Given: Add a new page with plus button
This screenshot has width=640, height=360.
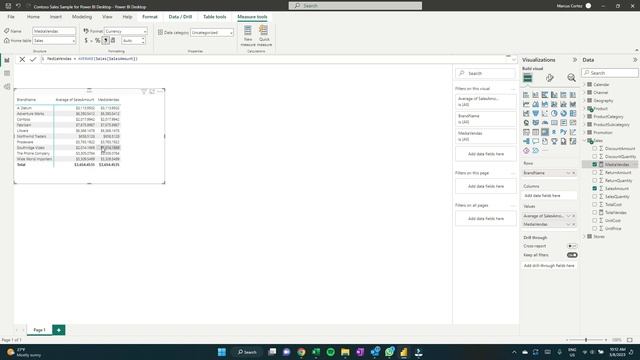Looking at the screenshot, I should pyautogui.click(x=59, y=330).
